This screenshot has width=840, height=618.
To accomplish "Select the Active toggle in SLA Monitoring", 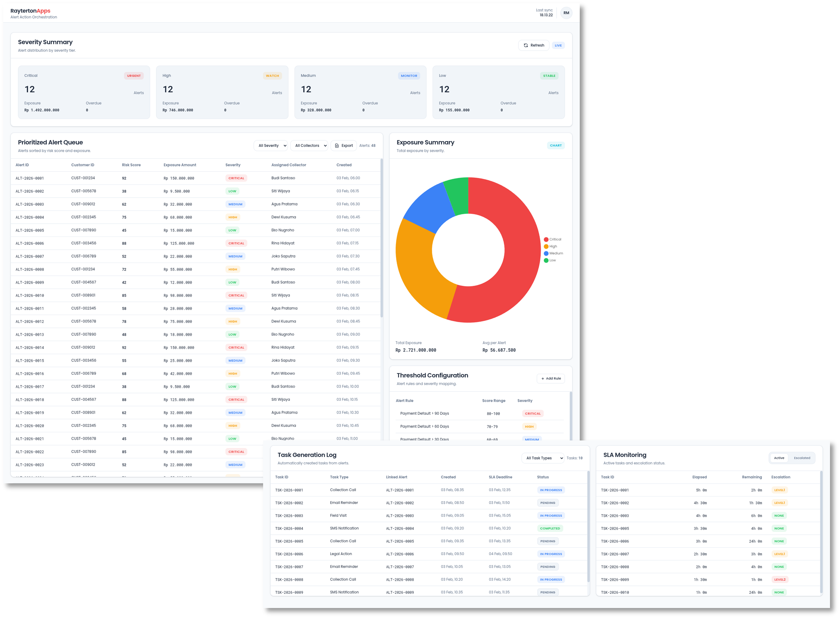I will coord(779,458).
